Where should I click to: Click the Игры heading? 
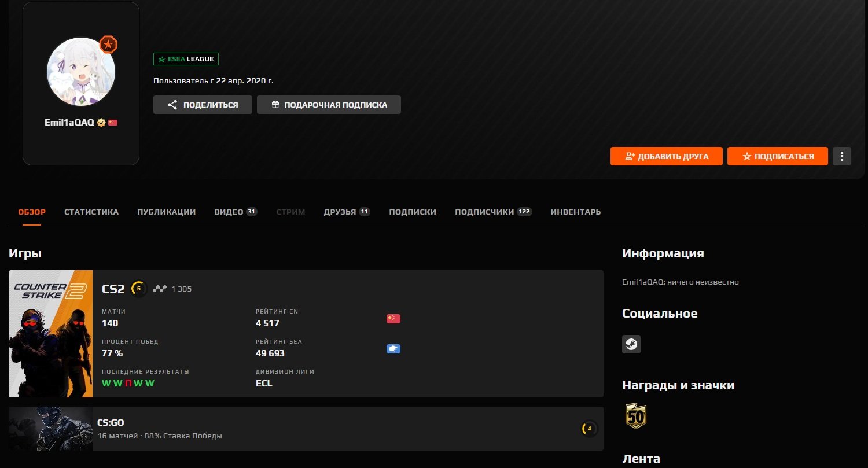[x=25, y=253]
